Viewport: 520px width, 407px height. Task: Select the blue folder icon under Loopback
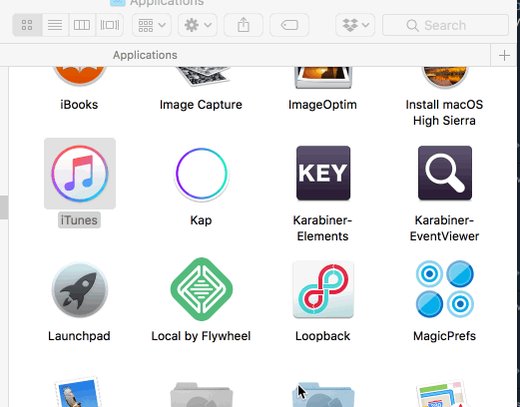(323, 394)
